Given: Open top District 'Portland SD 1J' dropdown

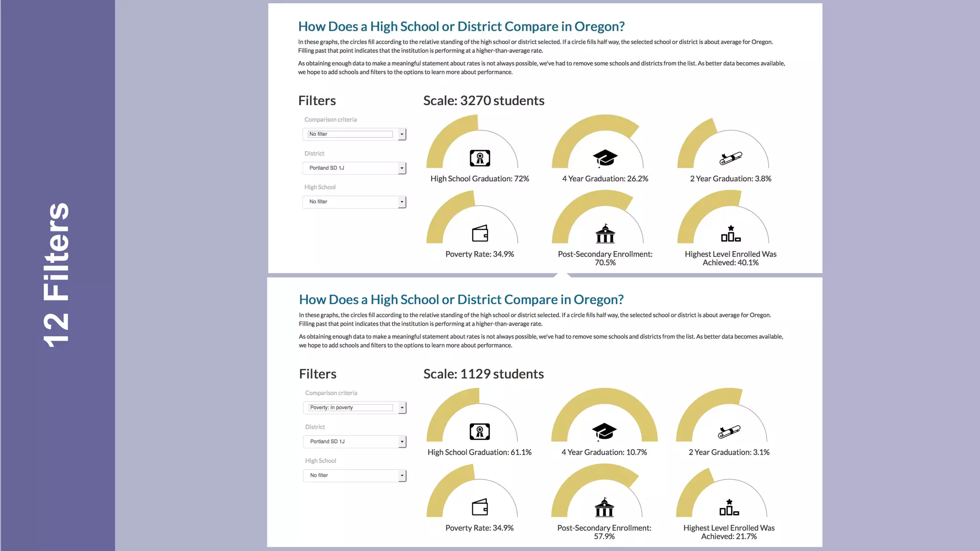Looking at the screenshot, I should pyautogui.click(x=354, y=168).
